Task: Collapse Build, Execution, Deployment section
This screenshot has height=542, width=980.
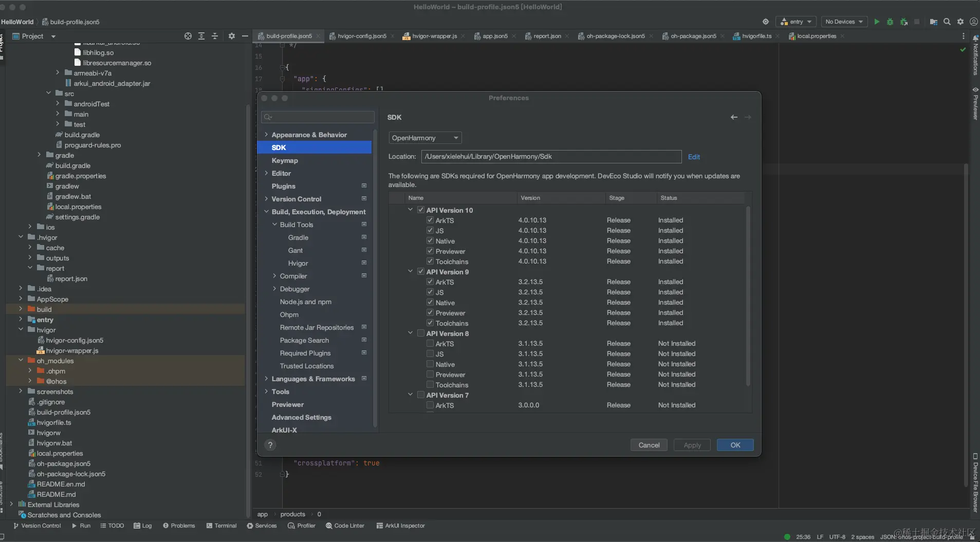Action: pos(266,212)
